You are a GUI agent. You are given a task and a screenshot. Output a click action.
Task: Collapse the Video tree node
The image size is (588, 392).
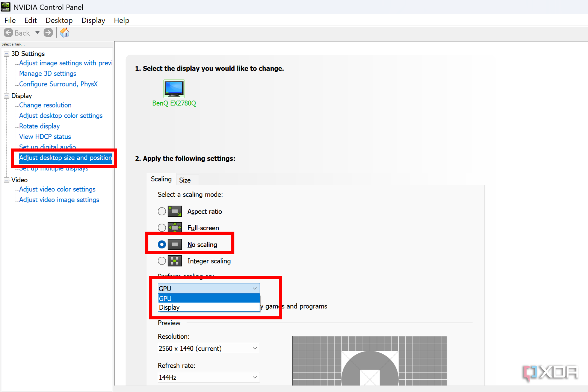pos(6,180)
